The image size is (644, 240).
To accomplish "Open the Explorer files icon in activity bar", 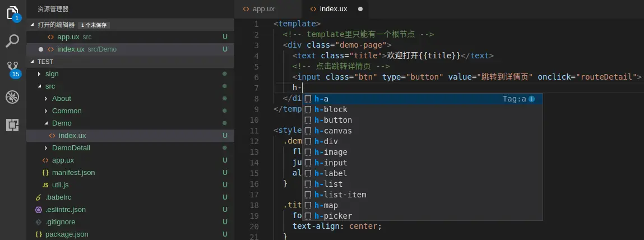I will pyautogui.click(x=13, y=13).
